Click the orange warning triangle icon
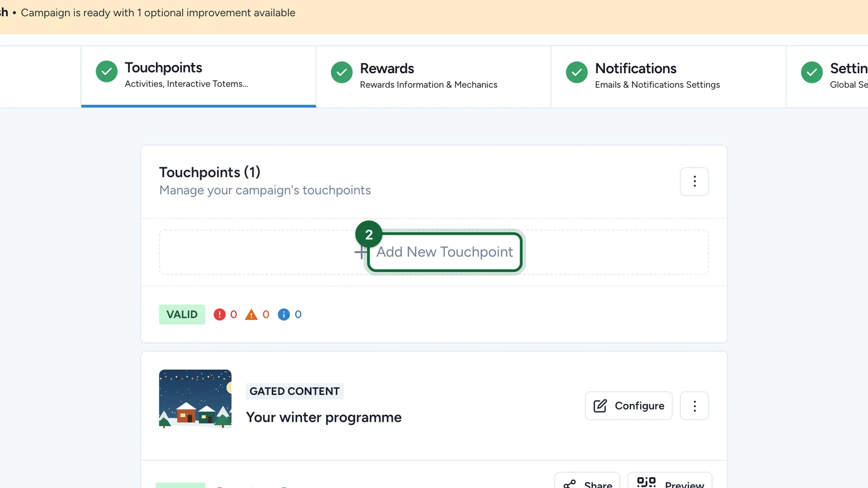 pyautogui.click(x=251, y=314)
